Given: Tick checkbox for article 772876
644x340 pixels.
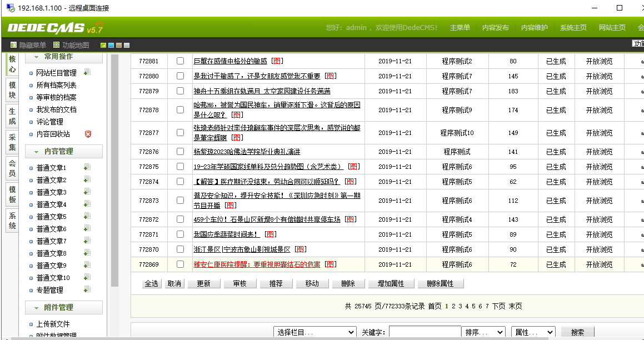Looking at the screenshot, I should pyautogui.click(x=180, y=152).
